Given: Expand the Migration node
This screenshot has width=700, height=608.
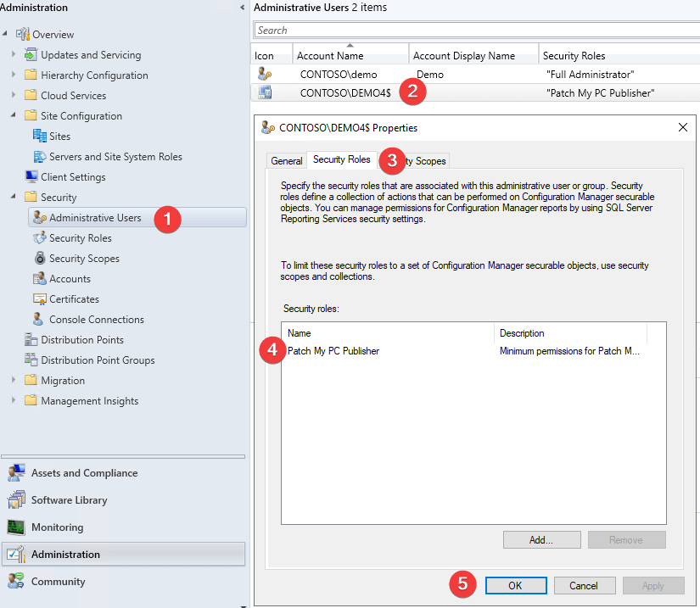Looking at the screenshot, I should pyautogui.click(x=14, y=380).
